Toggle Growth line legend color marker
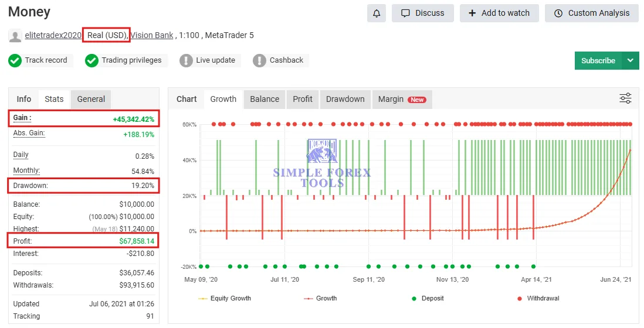The height and width of the screenshot is (328, 644). click(307, 299)
